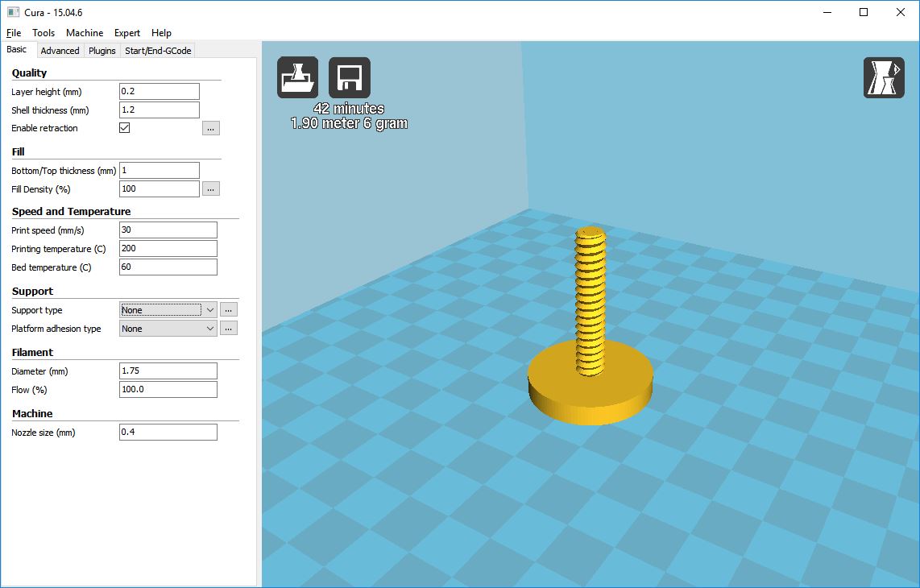Open Support type ellipsis settings button

click(229, 310)
